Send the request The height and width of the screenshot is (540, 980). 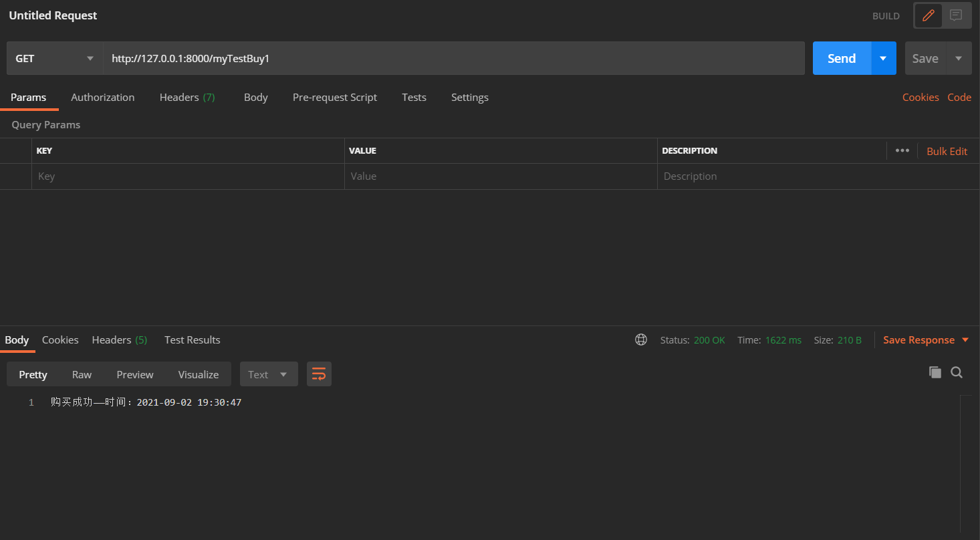point(842,58)
